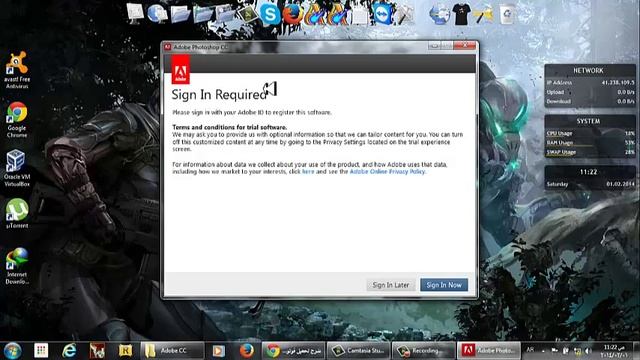
Task: Click the RAM Usage row in System widget
Action: click(x=590, y=143)
